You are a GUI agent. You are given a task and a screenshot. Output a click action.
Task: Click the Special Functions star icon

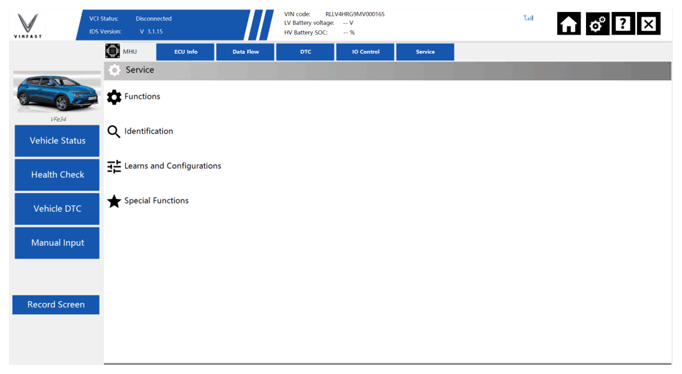114,201
